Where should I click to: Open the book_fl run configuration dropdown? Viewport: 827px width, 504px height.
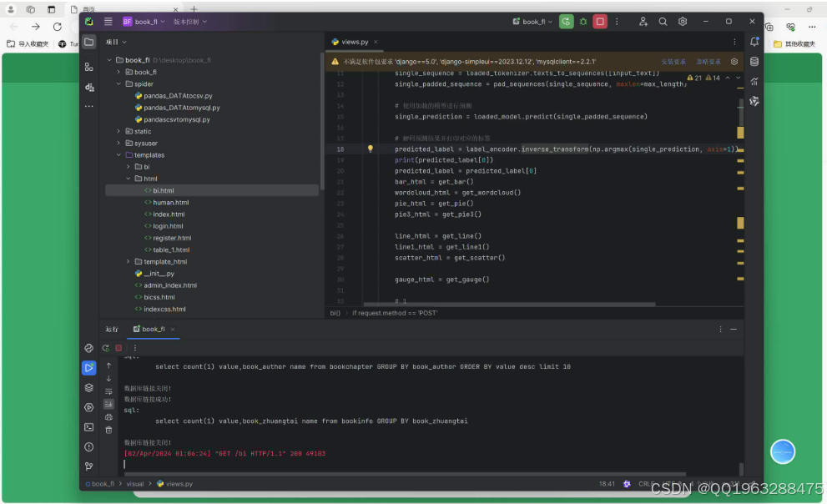pyautogui.click(x=532, y=22)
